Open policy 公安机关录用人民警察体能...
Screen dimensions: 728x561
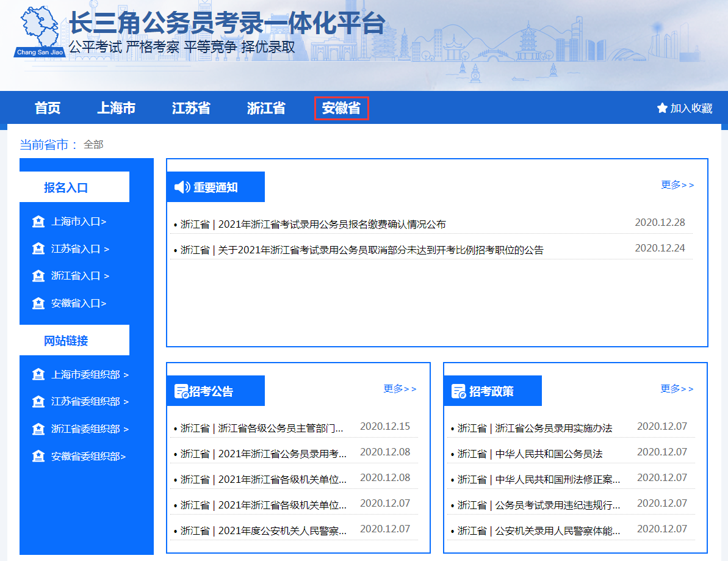539,530
